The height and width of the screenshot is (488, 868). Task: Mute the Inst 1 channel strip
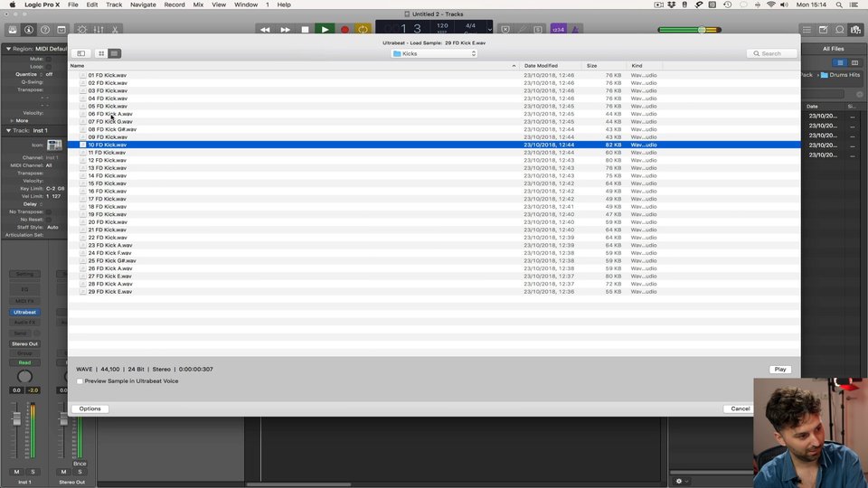pos(16,472)
